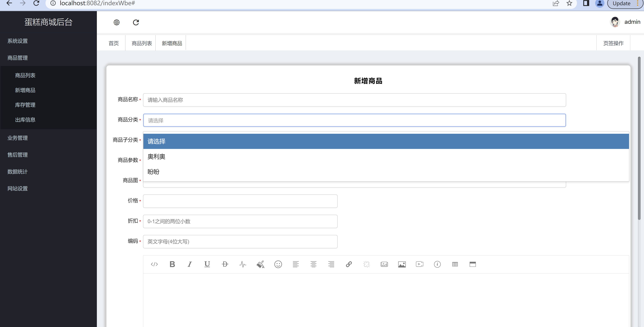The height and width of the screenshot is (327, 644).
Task: Click the browser address bar URL
Action: point(97,3)
